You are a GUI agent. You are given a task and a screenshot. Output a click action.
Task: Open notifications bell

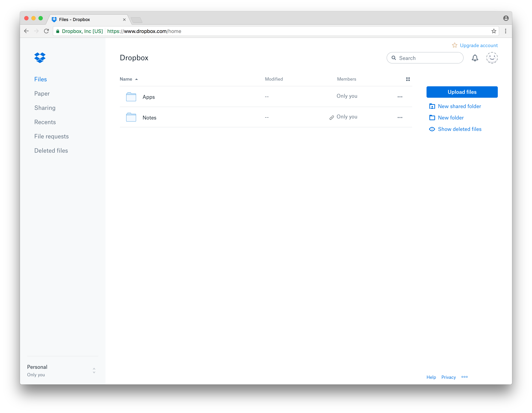tap(475, 58)
